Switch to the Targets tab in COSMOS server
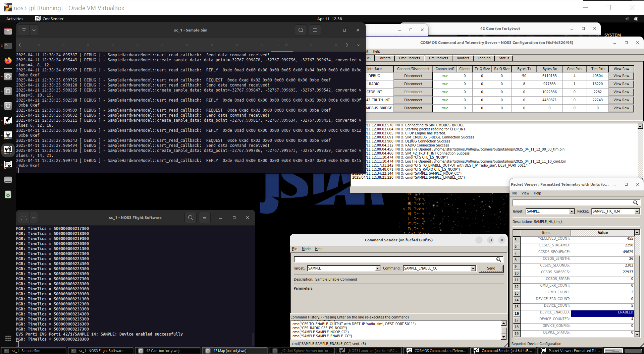Screen dimensions: 644x354 384,58
